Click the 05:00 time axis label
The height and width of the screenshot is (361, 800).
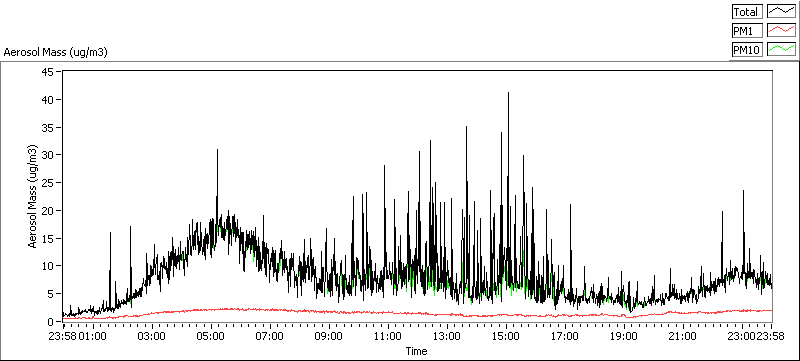[211, 337]
